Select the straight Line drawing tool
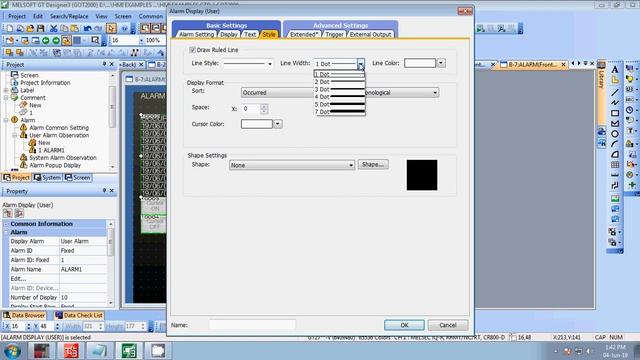Image resolution: width=640 pixels, height=360 pixels. coord(615,92)
